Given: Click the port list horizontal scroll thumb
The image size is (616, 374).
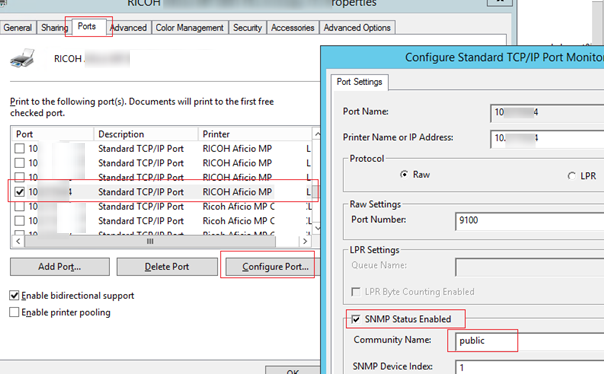Looking at the screenshot, I should pos(150,241).
